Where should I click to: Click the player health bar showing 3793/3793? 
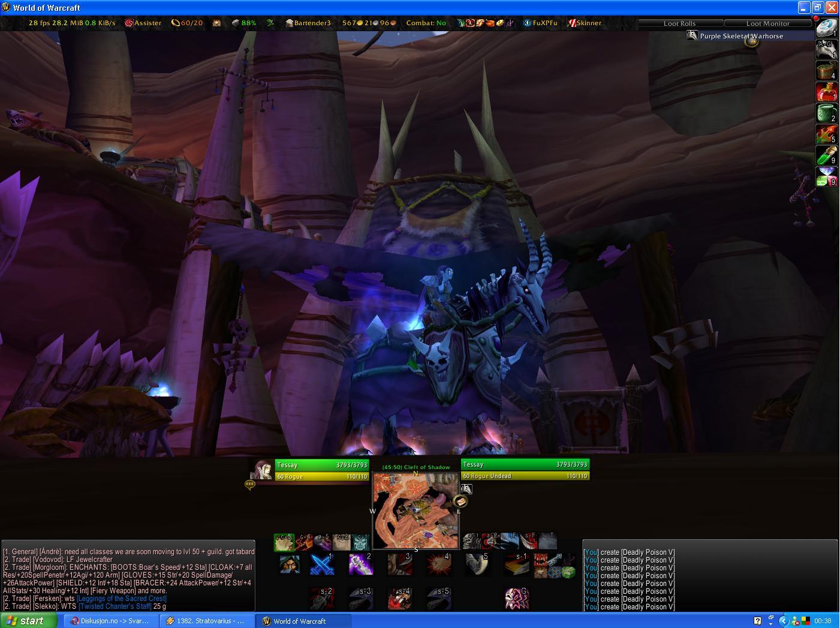click(x=322, y=465)
